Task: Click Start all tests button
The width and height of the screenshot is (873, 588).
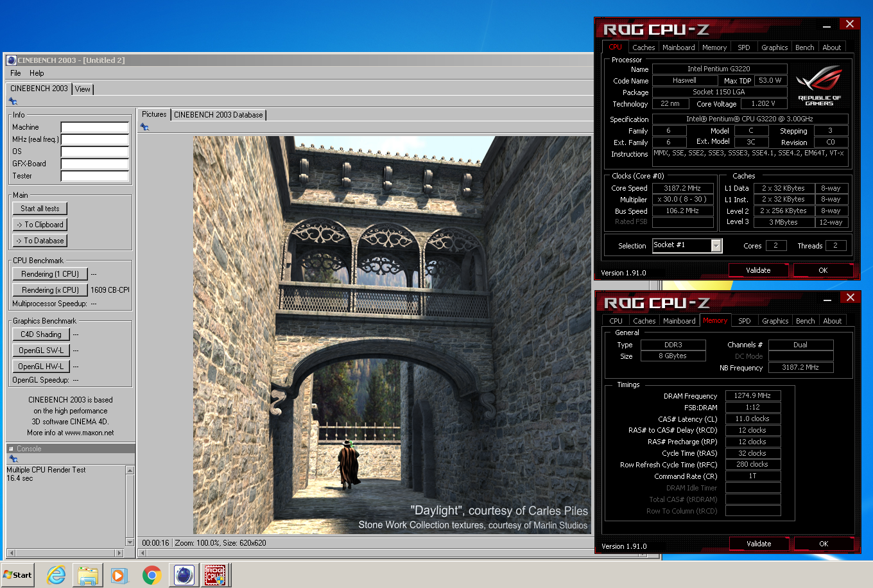Action: pyautogui.click(x=40, y=209)
